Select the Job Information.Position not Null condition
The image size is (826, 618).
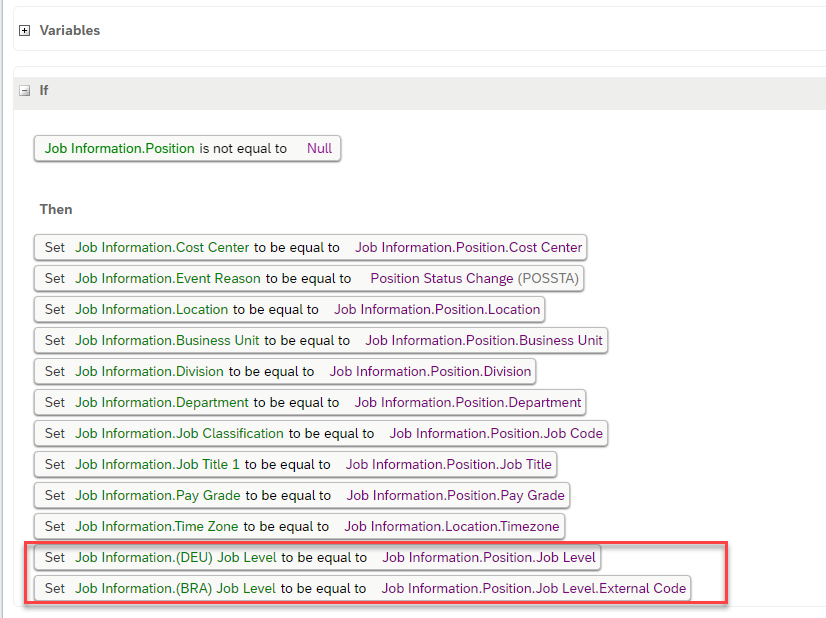(x=188, y=149)
